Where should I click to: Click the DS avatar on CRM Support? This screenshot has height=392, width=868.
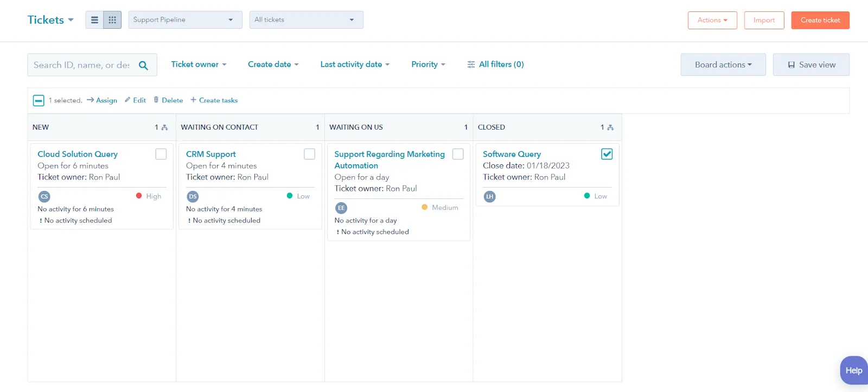(193, 197)
